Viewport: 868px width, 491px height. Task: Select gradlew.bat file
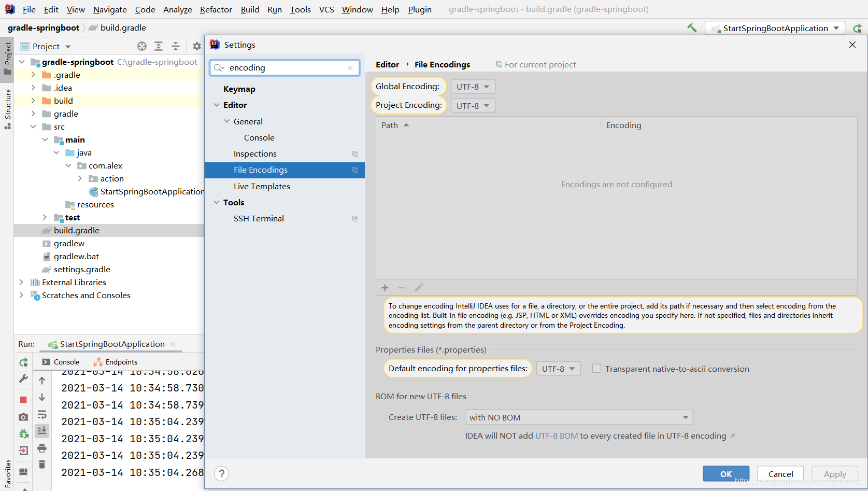tap(76, 257)
